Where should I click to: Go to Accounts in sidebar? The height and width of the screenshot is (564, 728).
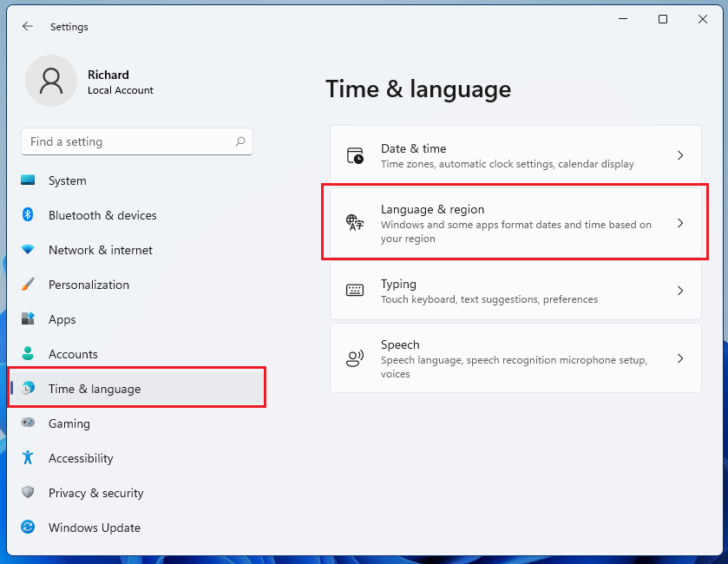73,354
